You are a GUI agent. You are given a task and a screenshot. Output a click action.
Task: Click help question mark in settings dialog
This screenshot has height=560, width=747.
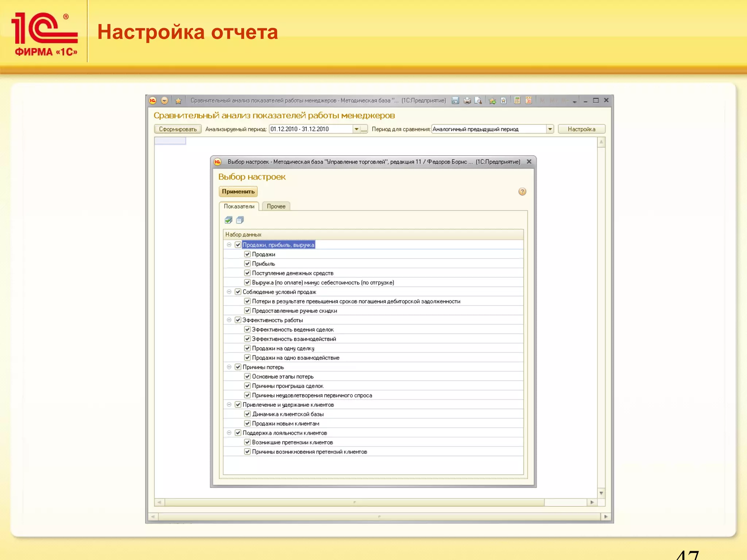tap(522, 191)
